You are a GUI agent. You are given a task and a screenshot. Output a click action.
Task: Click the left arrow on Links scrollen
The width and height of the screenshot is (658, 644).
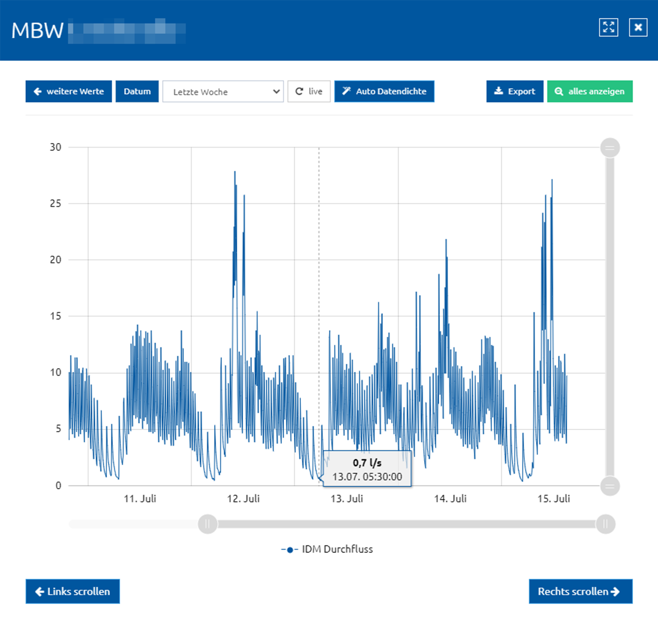pyautogui.click(x=39, y=591)
